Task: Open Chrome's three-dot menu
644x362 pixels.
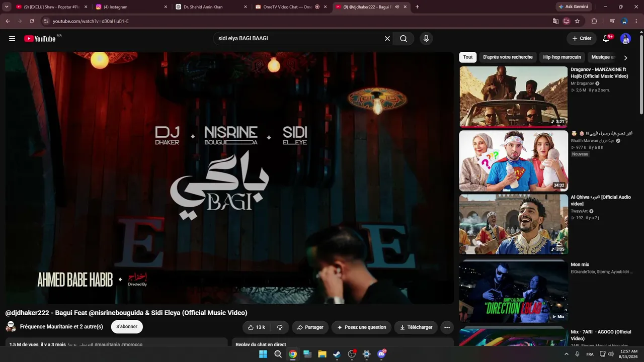Action: tap(636, 21)
